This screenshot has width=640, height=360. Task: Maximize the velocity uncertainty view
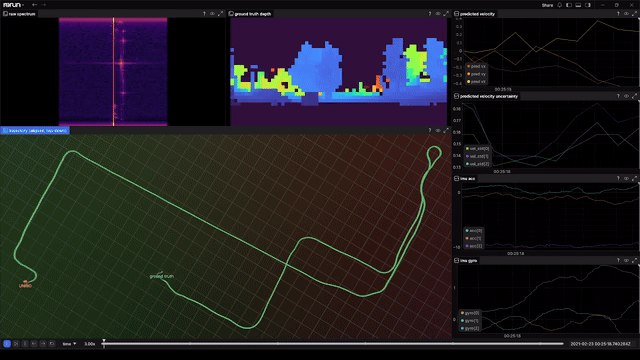pyautogui.click(x=634, y=96)
